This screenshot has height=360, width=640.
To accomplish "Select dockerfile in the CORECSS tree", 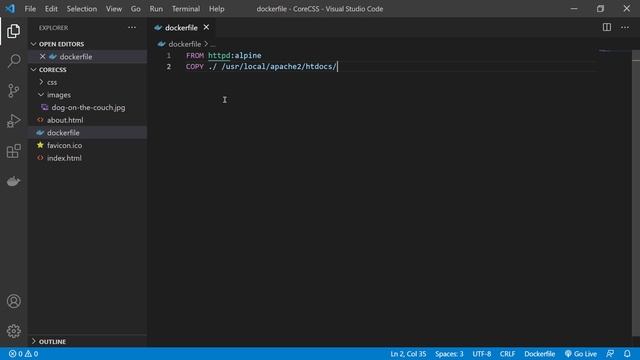I will tap(63, 133).
